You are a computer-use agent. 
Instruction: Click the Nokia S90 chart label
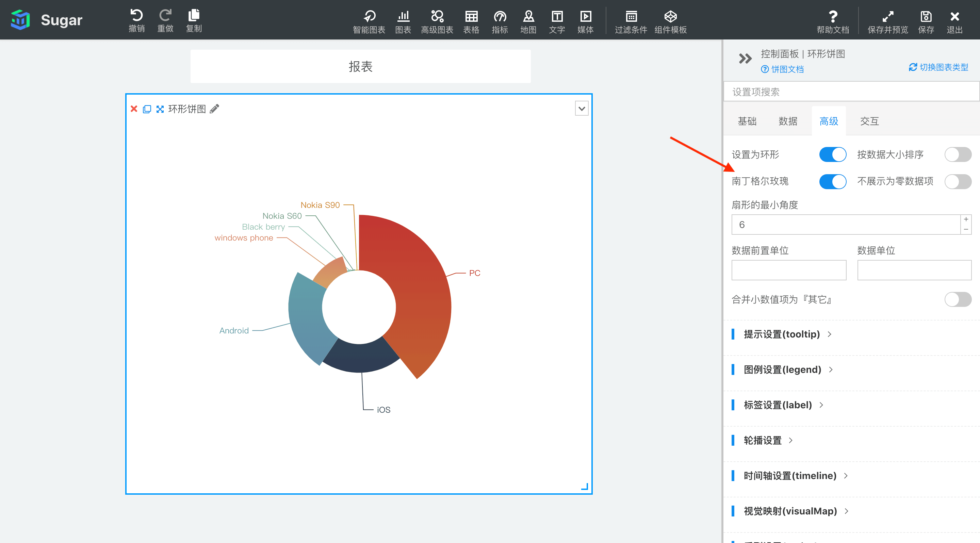(x=320, y=205)
